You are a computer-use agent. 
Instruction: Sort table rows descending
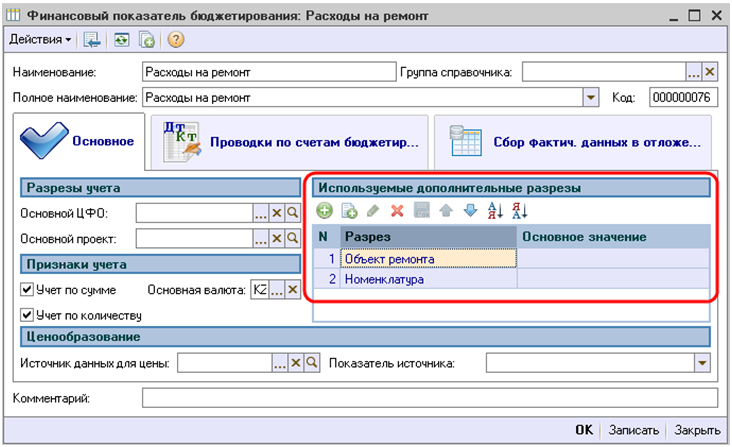click(x=518, y=211)
